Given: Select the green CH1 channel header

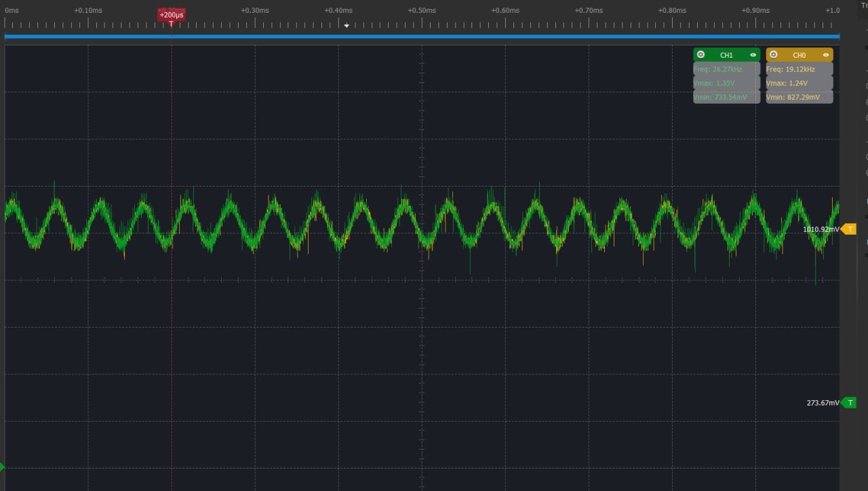Looking at the screenshot, I should (x=726, y=55).
